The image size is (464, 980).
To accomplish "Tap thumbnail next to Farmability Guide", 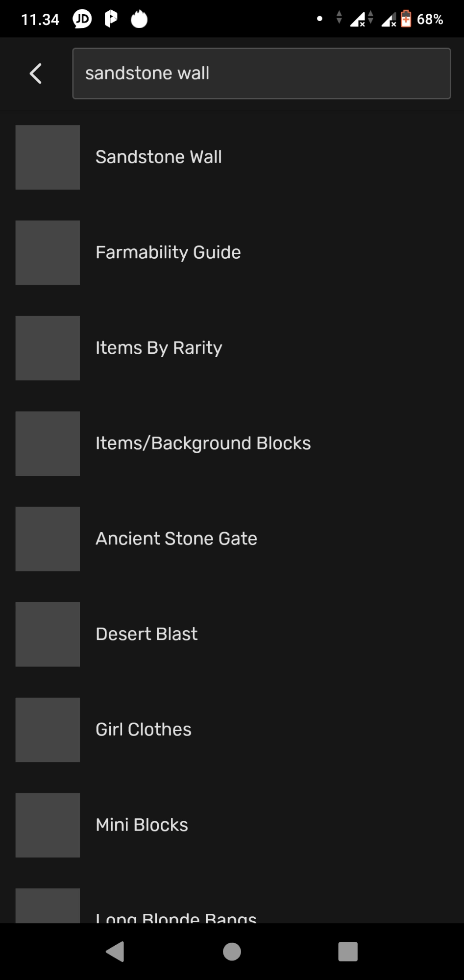I will (x=48, y=252).
